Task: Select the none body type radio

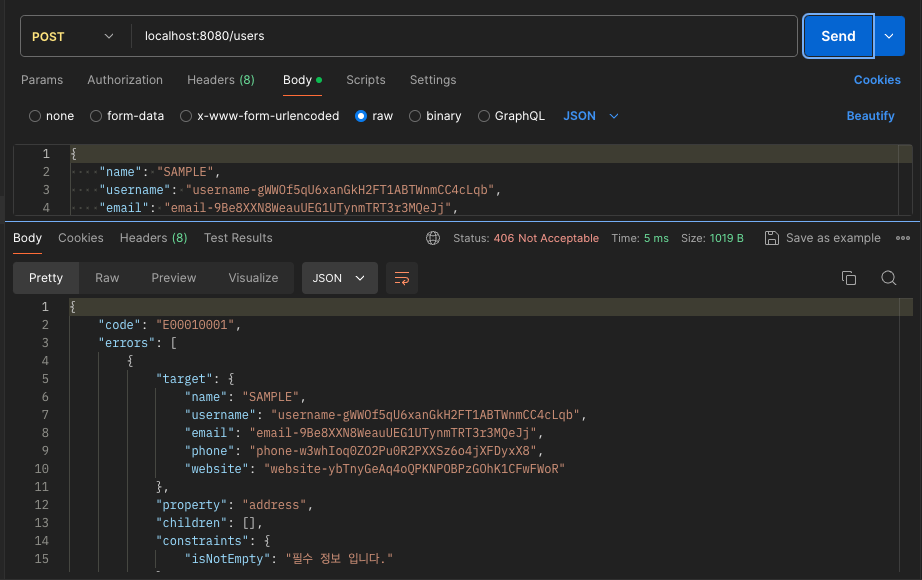Action: click(35, 116)
